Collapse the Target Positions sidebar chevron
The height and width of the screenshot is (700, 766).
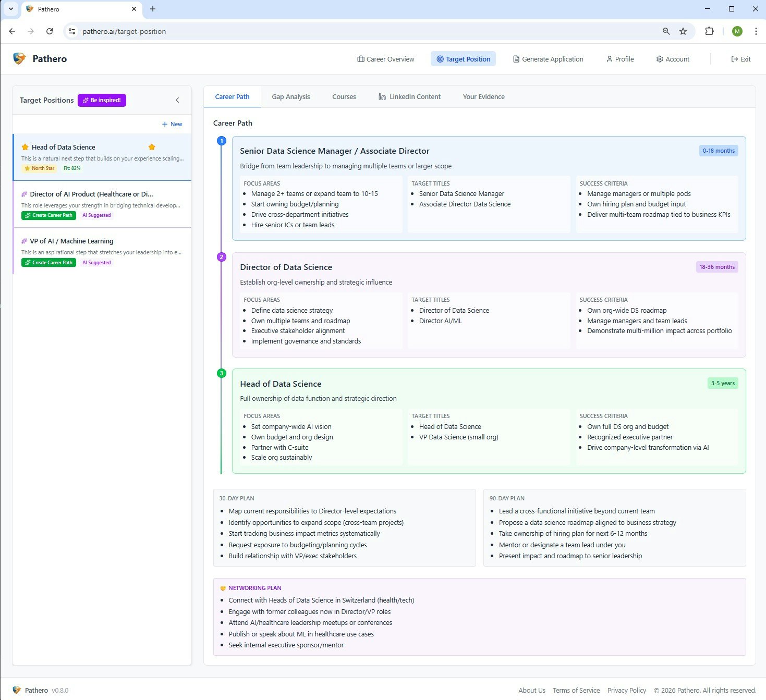[177, 100]
